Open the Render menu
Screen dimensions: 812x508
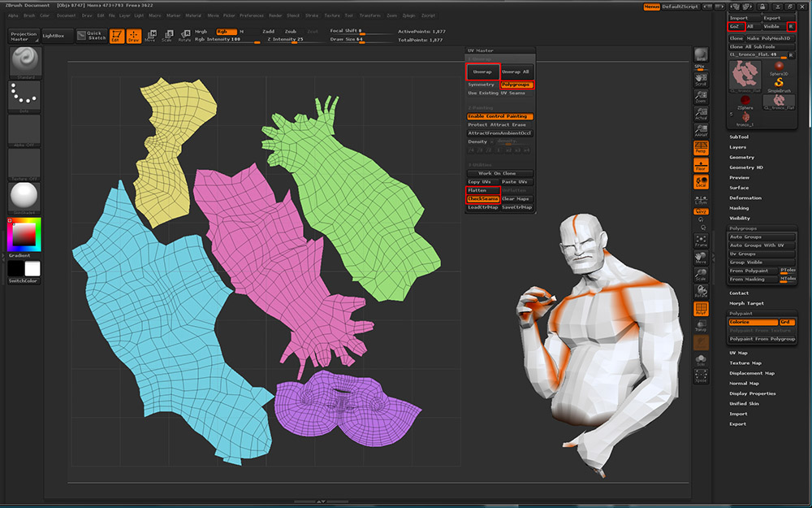pos(275,15)
